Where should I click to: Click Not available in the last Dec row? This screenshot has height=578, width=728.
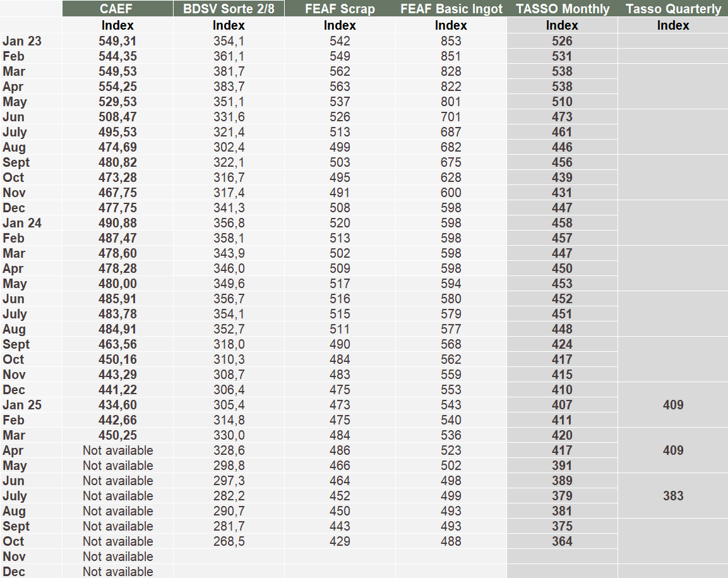(x=117, y=572)
